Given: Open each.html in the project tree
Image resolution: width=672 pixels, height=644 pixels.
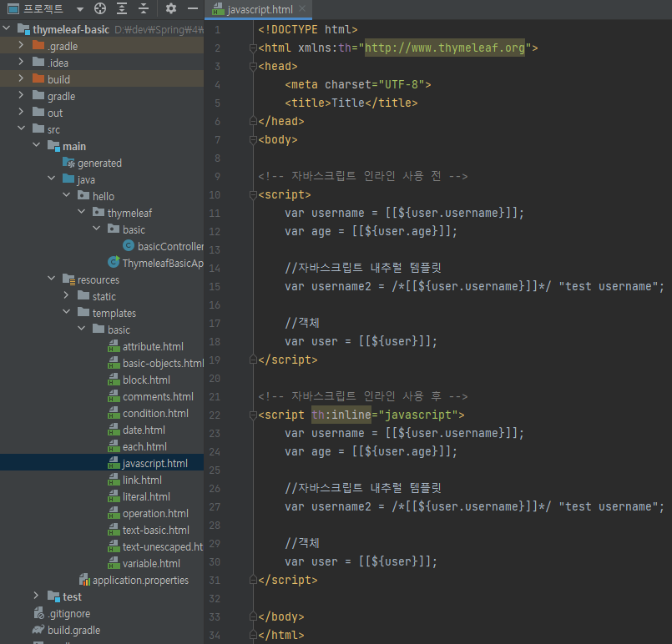Looking at the screenshot, I should (144, 446).
